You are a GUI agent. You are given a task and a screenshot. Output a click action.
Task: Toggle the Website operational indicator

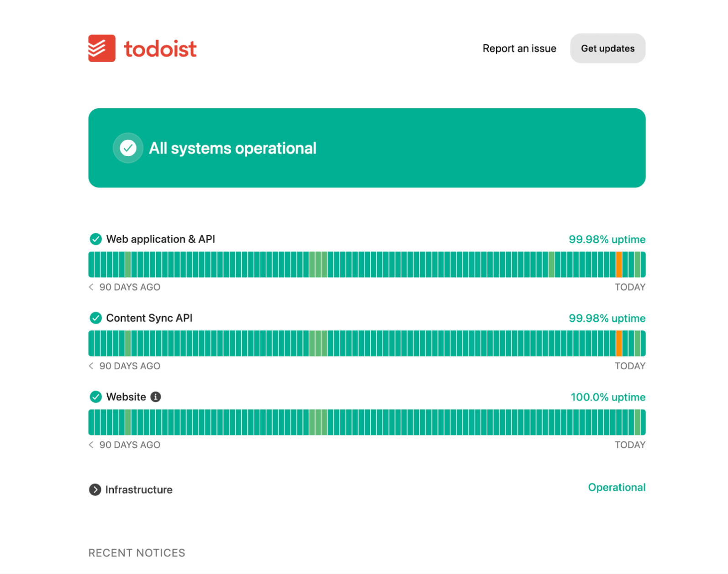tap(96, 397)
